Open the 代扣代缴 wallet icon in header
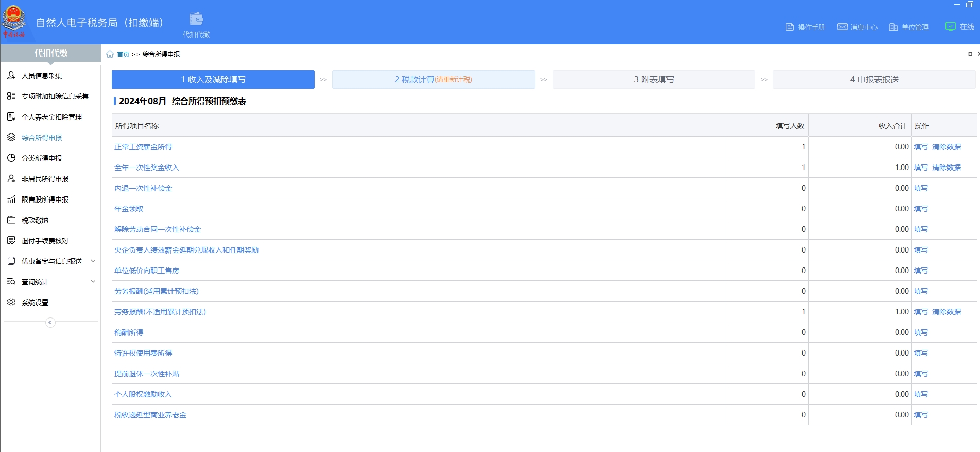 [x=196, y=20]
